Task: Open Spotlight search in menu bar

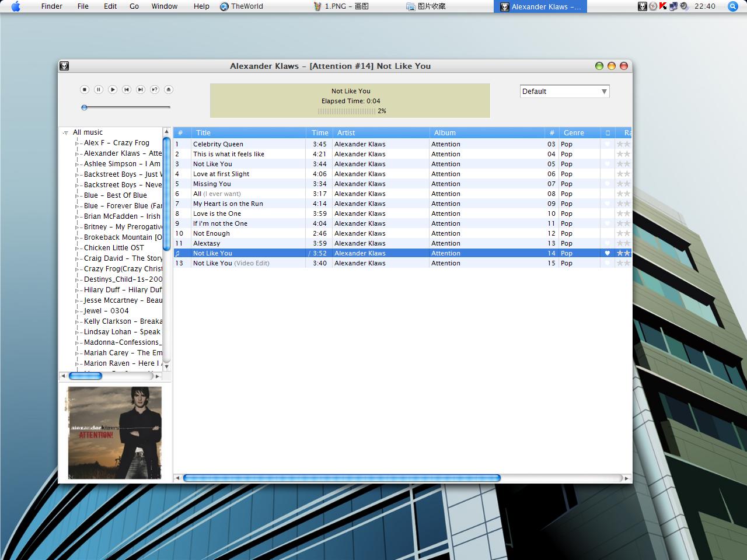Action: (x=733, y=6)
